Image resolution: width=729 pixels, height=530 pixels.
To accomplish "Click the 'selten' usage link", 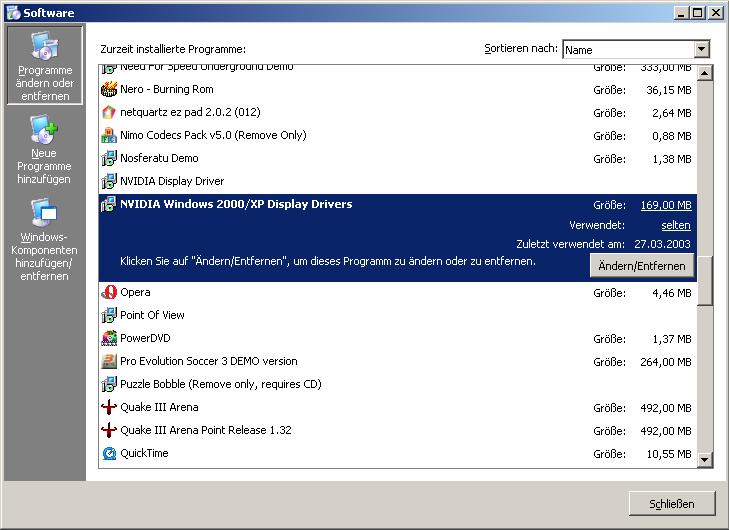I will coord(676,225).
